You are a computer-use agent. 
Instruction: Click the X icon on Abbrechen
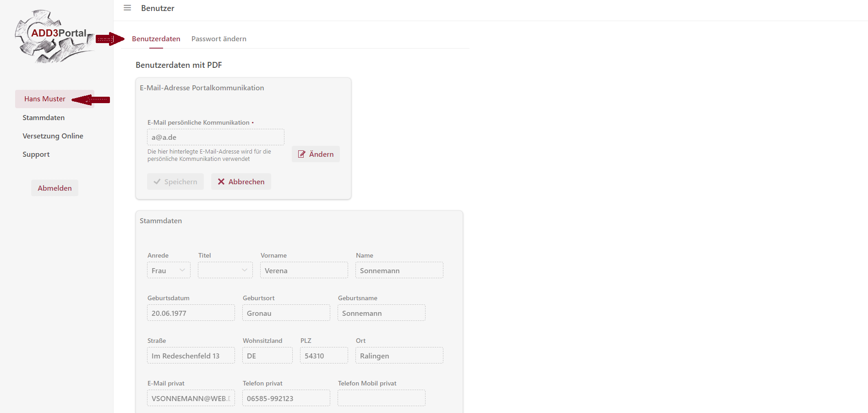(221, 182)
